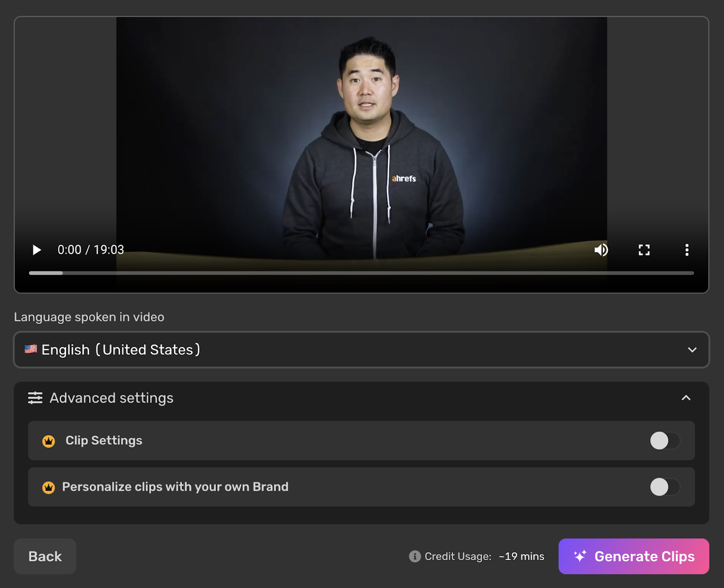Click the United States flag icon
Viewport: 724px width, 588px height.
31,349
